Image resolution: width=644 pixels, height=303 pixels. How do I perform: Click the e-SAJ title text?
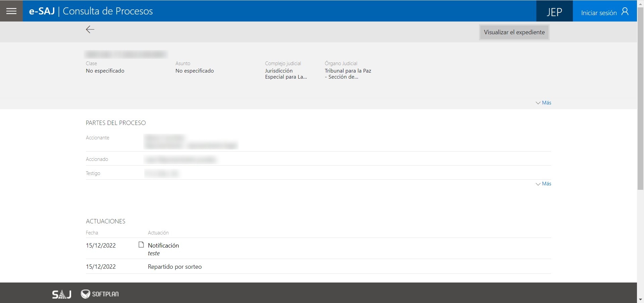(x=42, y=11)
